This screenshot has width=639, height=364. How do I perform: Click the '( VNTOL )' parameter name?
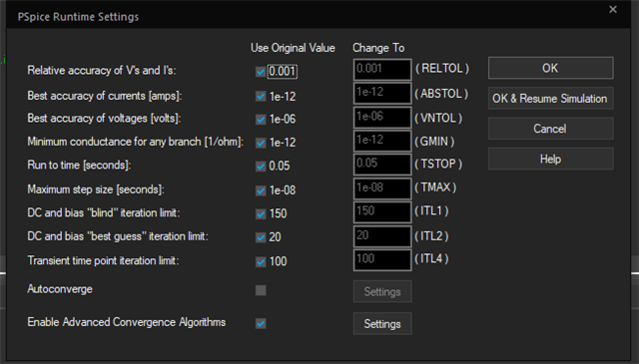tap(438, 118)
